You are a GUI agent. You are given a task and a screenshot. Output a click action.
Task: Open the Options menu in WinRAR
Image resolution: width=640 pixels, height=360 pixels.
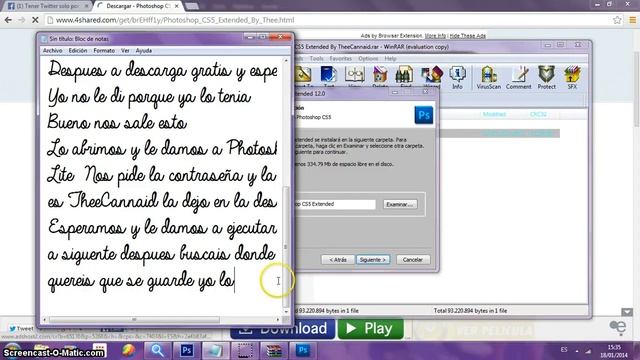[x=368, y=59]
